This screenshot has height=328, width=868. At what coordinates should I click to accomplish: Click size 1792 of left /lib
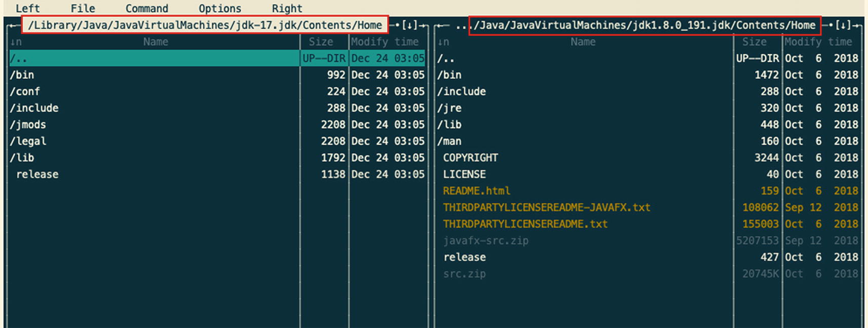coord(333,158)
